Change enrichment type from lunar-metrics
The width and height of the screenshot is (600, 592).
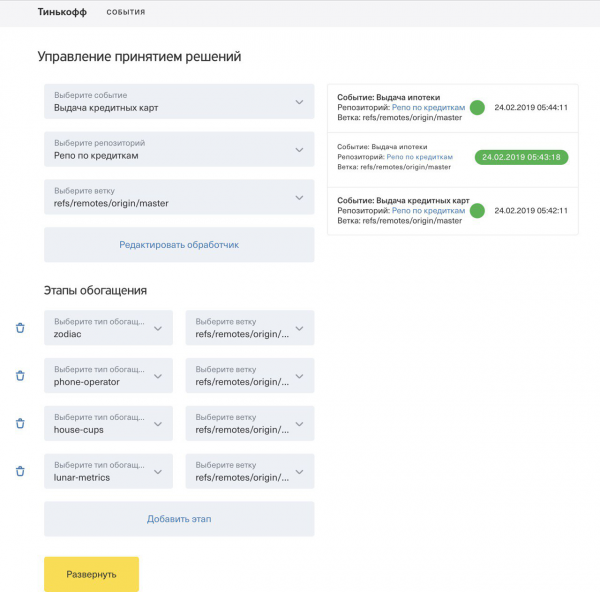click(x=108, y=472)
